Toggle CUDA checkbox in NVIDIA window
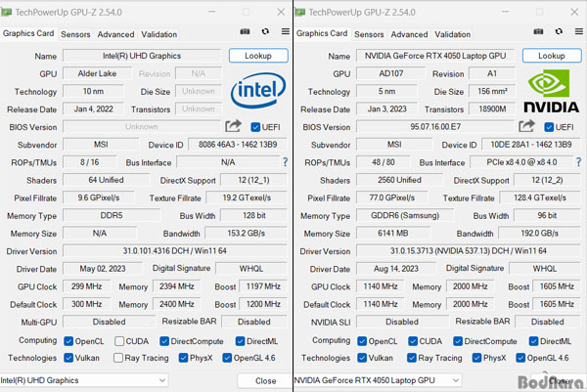 [x=413, y=341]
